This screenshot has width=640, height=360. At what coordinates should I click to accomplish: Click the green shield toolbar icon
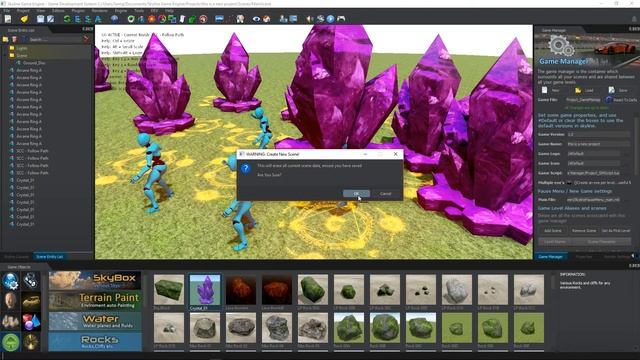131,19
